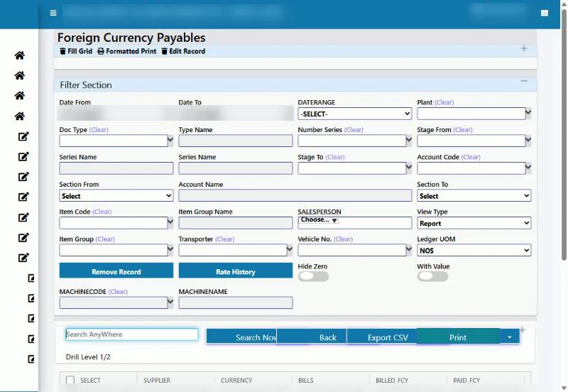Open the Plant dropdown arrow

[x=528, y=113]
